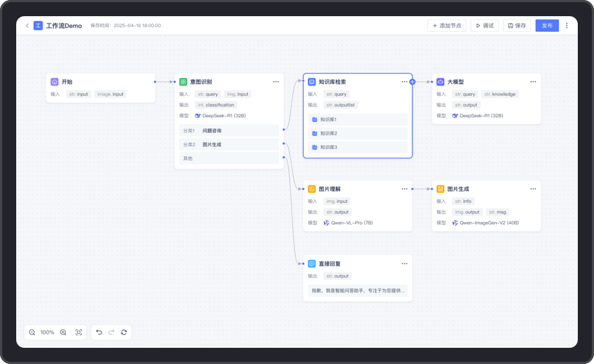Open the three-dot menu on 大模型 node
The height and width of the screenshot is (364, 594).
(533, 82)
